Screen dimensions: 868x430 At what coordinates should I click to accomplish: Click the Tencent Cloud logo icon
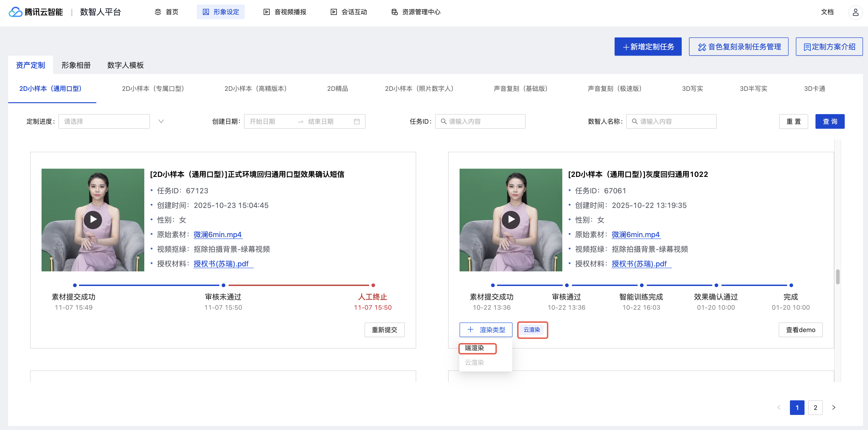tap(15, 12)
